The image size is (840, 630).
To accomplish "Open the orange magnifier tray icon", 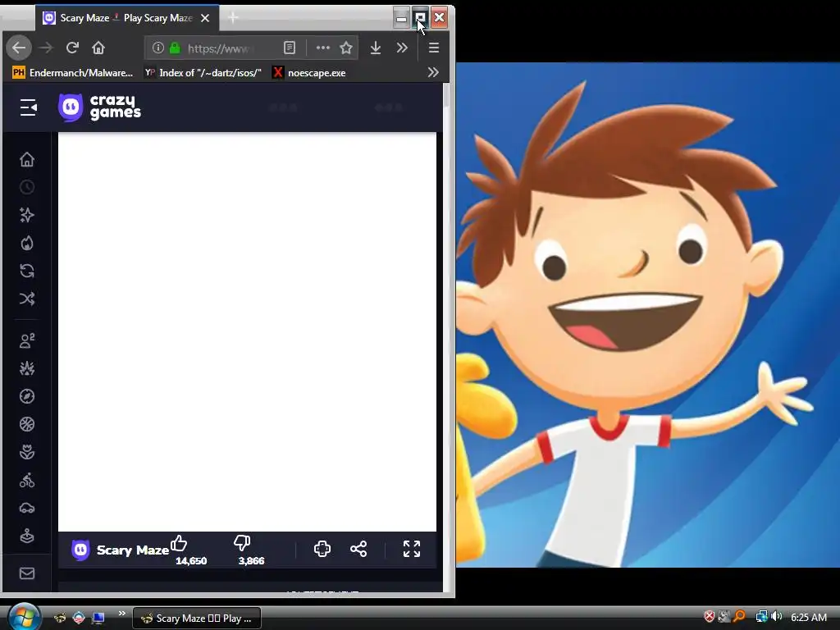I will (x=739, y=617).
